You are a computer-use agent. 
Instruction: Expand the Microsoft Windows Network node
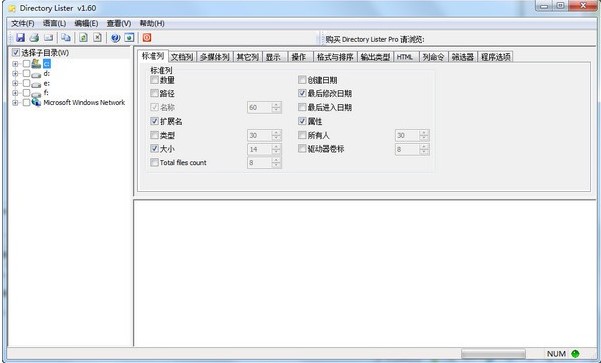click(x=15, y=102)
